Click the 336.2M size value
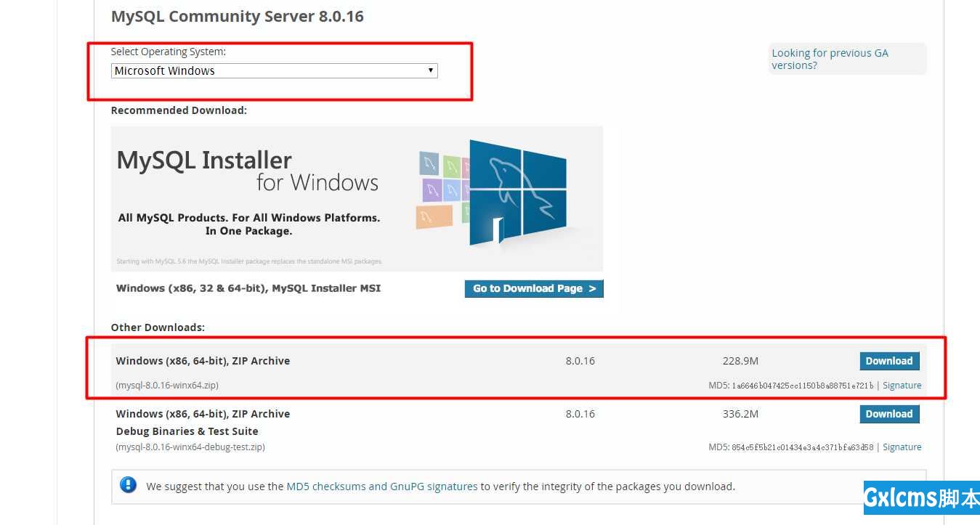The image size is (980, 525). coord(740,414)
